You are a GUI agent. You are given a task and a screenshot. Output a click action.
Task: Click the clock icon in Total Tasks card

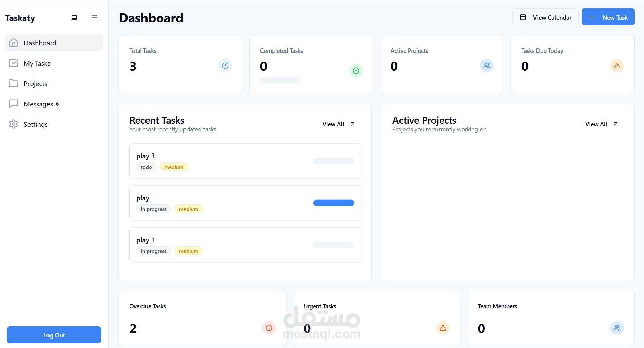[x=225, y=66]
